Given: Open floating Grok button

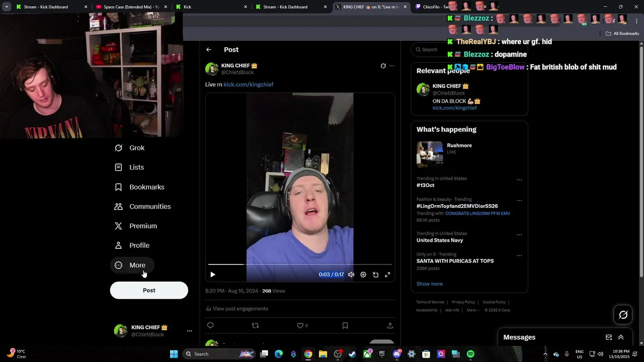Looking at the screenshot, I should point(623,315).
